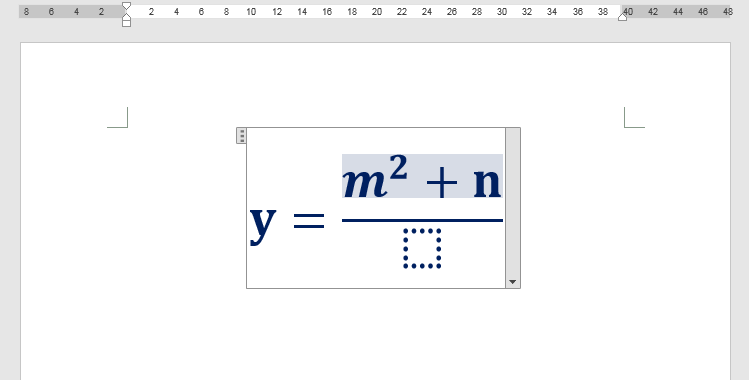Viewport: 749px width, 380px height.
Task: Open the equation options dropdown arrow
Action: coord(513,282)
